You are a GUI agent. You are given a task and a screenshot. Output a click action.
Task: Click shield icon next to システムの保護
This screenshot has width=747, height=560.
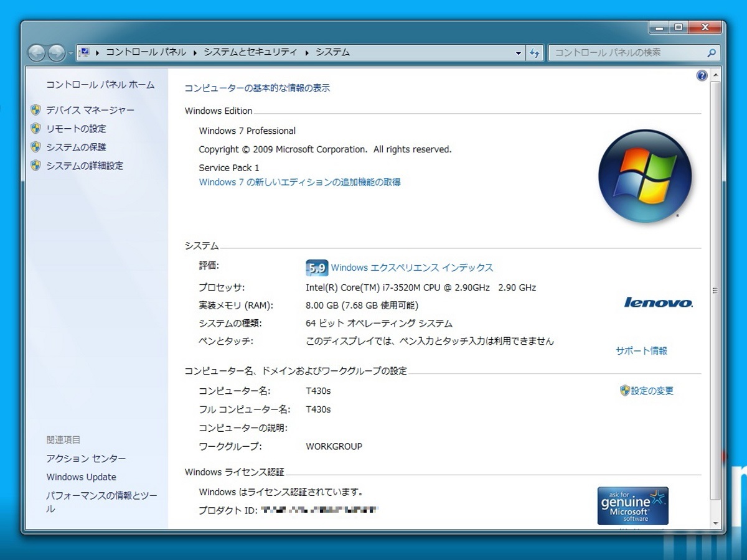(x=35, y=147)
